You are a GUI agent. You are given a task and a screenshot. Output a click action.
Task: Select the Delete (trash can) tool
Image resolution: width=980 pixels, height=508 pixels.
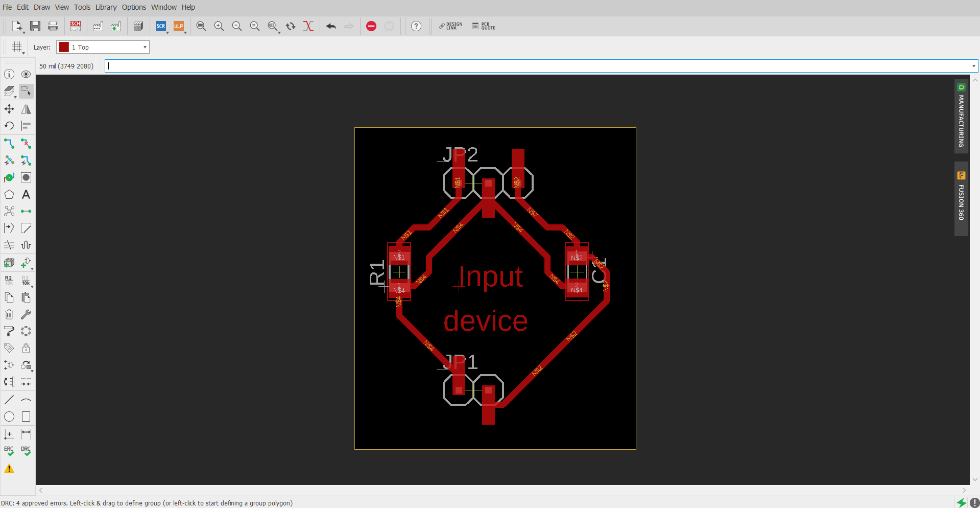pyautogui.click(x=9, y=314)
